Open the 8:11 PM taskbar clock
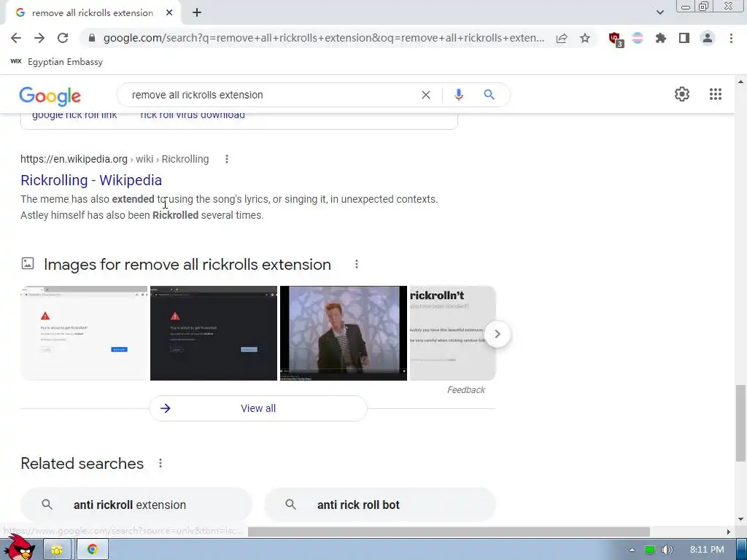The image size is (747, 560). coord(707,550)
